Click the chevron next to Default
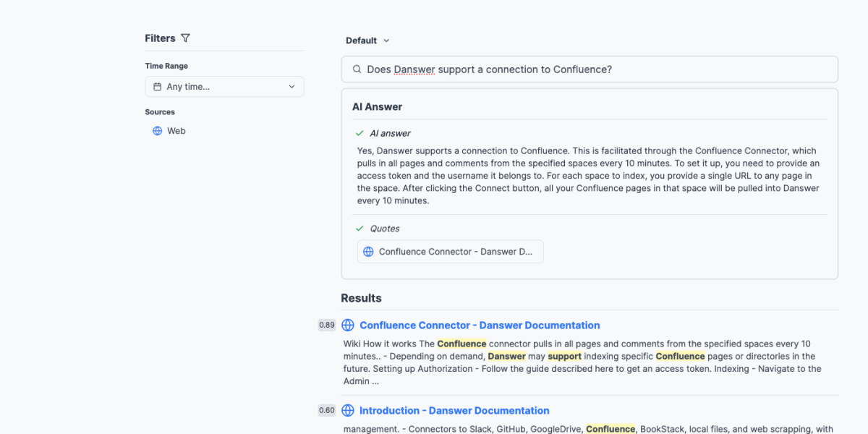 [x=386, y=41]
